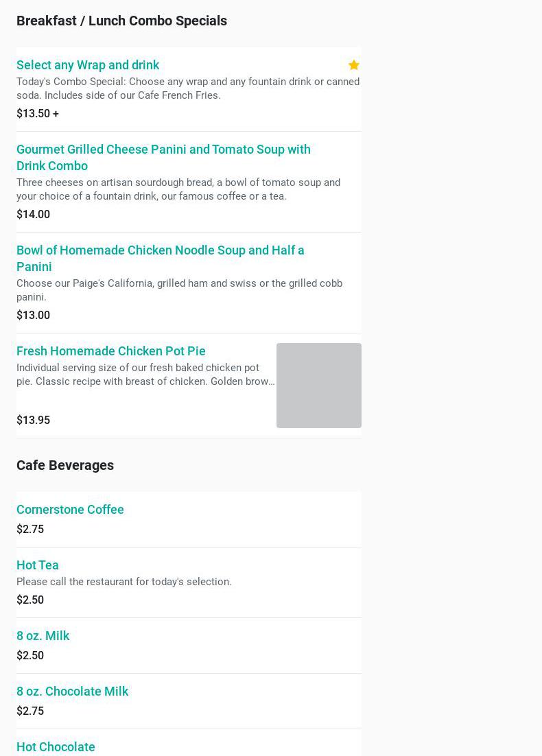This screenshot has height=756, width=542.
Task: Open the Fresh Homemade Chicken Pot Pie item
Action: tap(111, 351)
